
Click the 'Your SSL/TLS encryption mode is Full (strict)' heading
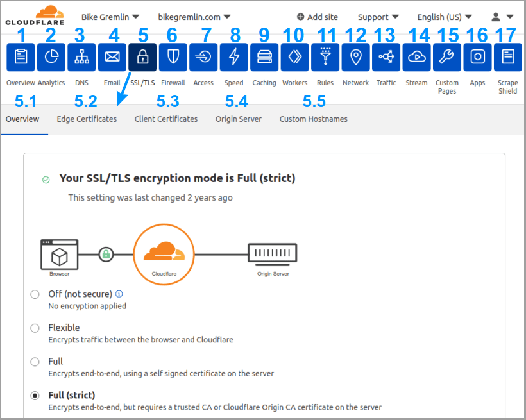coord(178,178)
